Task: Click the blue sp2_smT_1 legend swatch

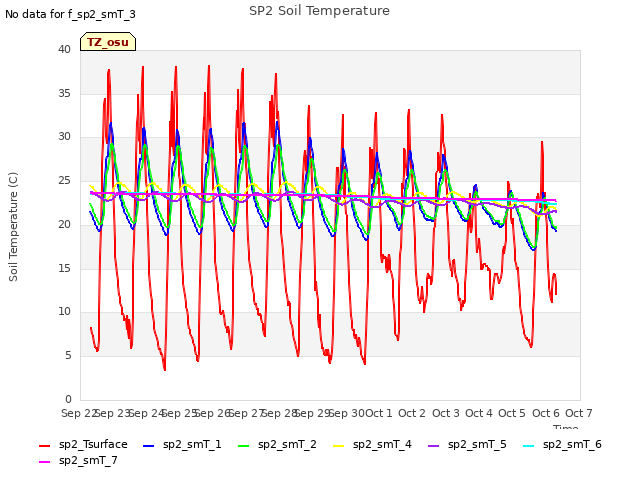Action: pos(149,446)
